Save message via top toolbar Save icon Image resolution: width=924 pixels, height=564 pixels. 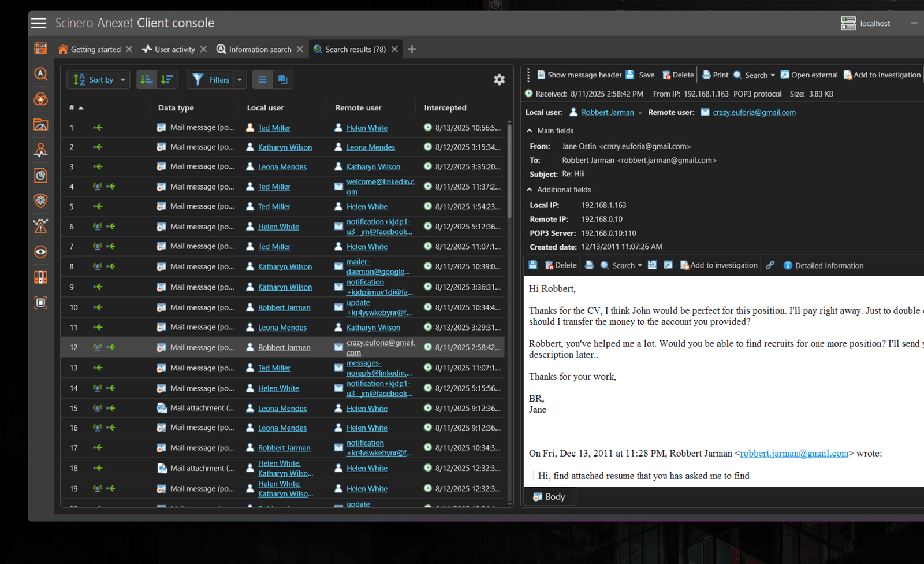(x=640, y=75)
